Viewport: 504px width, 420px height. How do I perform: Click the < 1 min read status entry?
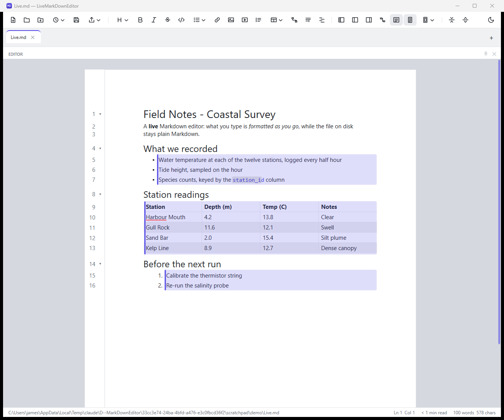(434, 413)
